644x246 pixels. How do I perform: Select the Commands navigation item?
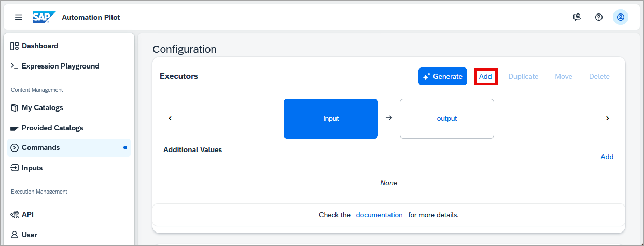(x=69, y=147)
